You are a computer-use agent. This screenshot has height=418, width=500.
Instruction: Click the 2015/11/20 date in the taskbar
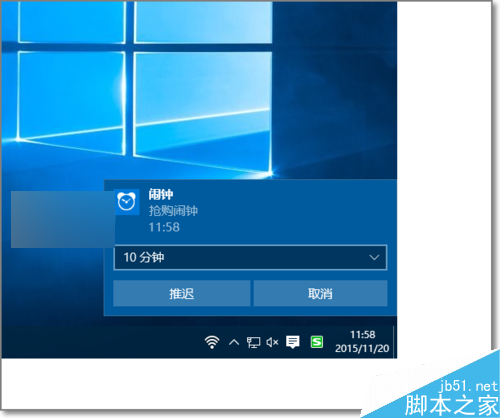[362, 349]
